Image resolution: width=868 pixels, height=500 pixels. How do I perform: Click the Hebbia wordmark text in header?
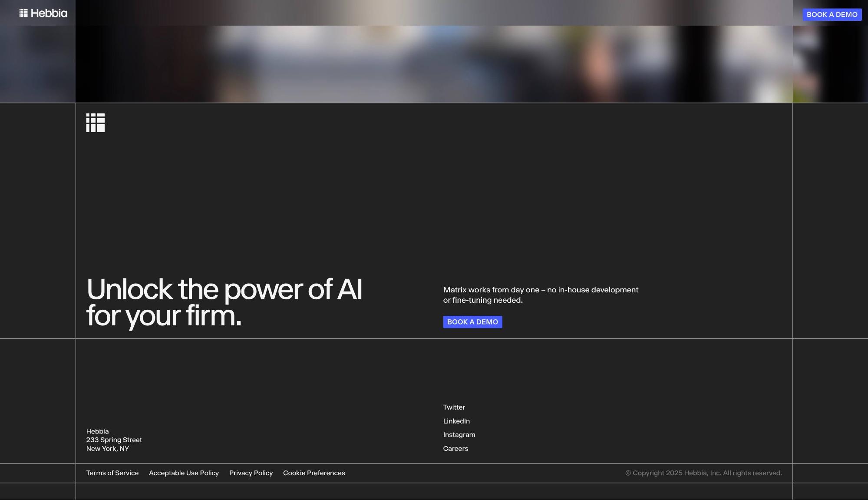click(49, 13)
